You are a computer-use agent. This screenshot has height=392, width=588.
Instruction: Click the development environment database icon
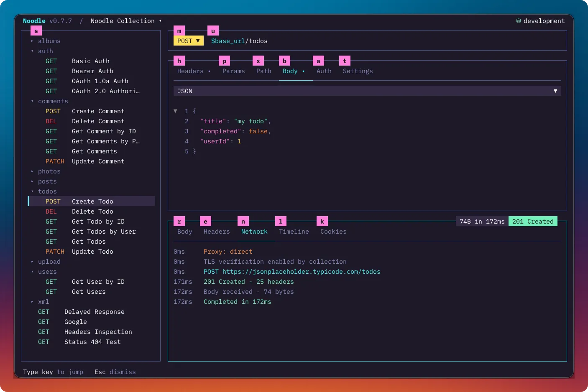pyautogui.click(x=519, y=21)
